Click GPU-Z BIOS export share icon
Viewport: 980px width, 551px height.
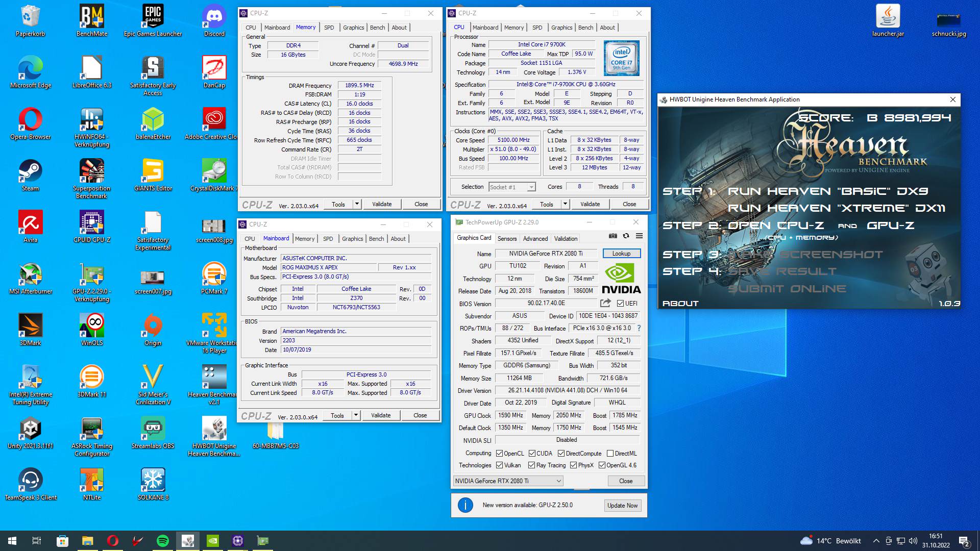605,303
